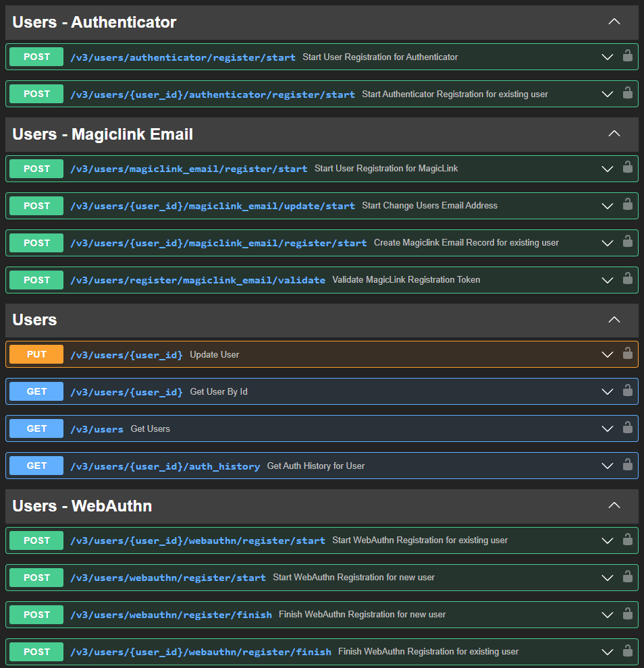This screenshot has height=668, width=644.
Task: Click the 'Users - Magiclink Email' section title
Action: [x=103, y=134]
